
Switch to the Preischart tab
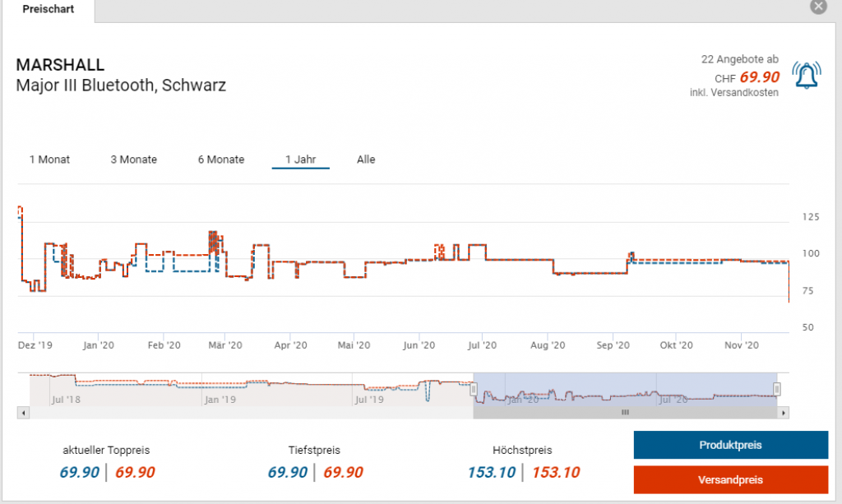point(48,10)
